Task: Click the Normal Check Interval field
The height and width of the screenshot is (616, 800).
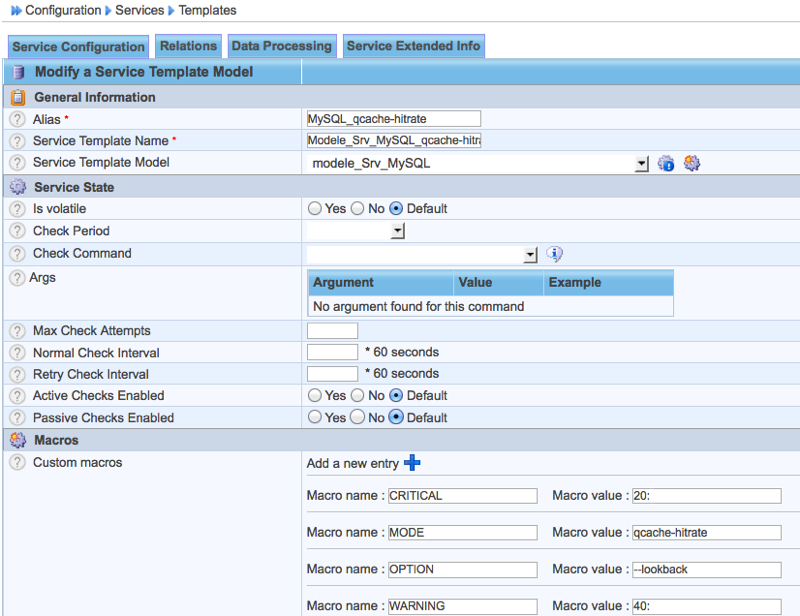Action: pyautogui.click(x=332, y=352)
